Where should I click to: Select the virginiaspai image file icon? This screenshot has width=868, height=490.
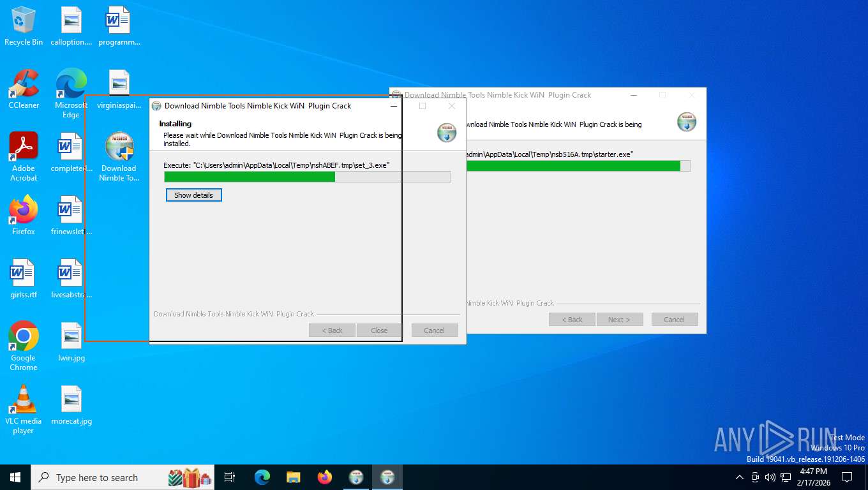point(119,89)
